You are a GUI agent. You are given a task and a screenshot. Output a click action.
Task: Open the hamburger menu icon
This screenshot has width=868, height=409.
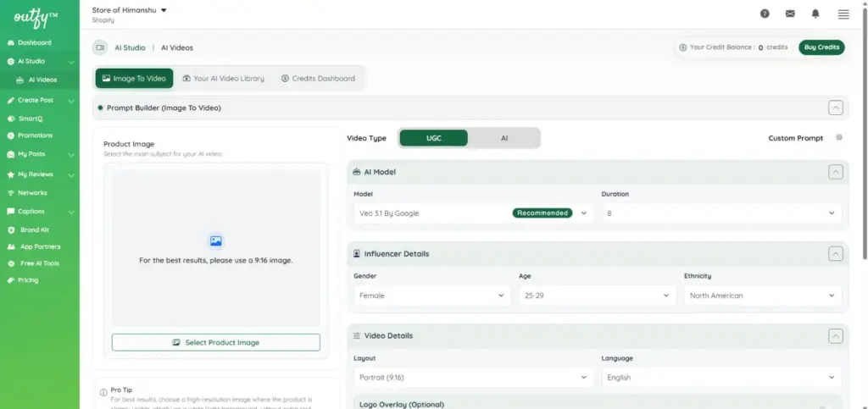[843, 14]
